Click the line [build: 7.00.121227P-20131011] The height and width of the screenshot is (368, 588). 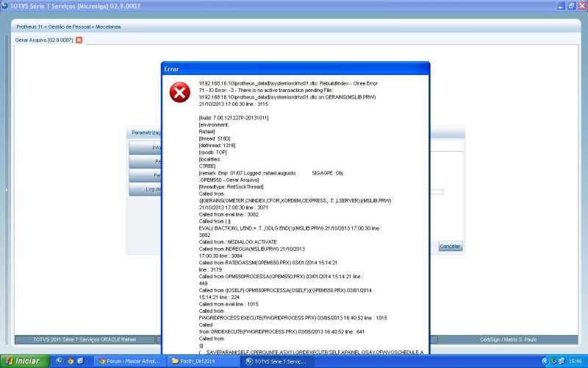tap(234, 118)
